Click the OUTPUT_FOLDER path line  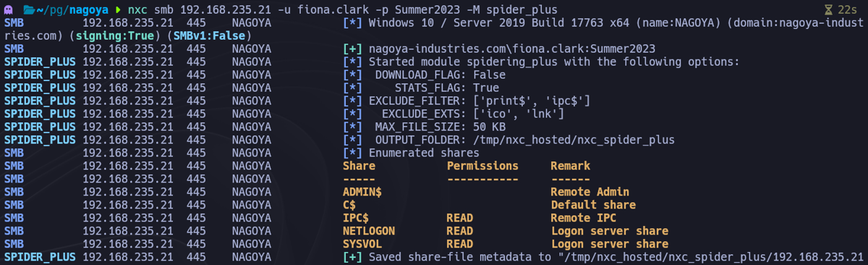pyautogui.click(x=525, y=140)
